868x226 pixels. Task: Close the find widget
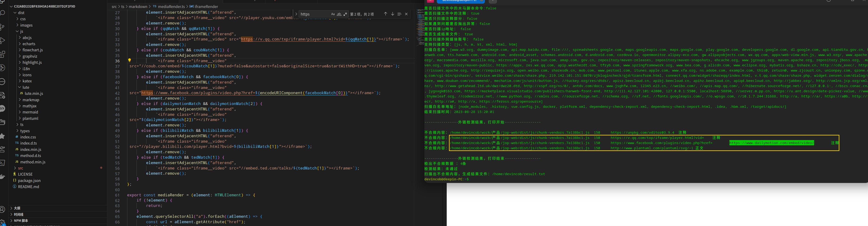point(406,14)
